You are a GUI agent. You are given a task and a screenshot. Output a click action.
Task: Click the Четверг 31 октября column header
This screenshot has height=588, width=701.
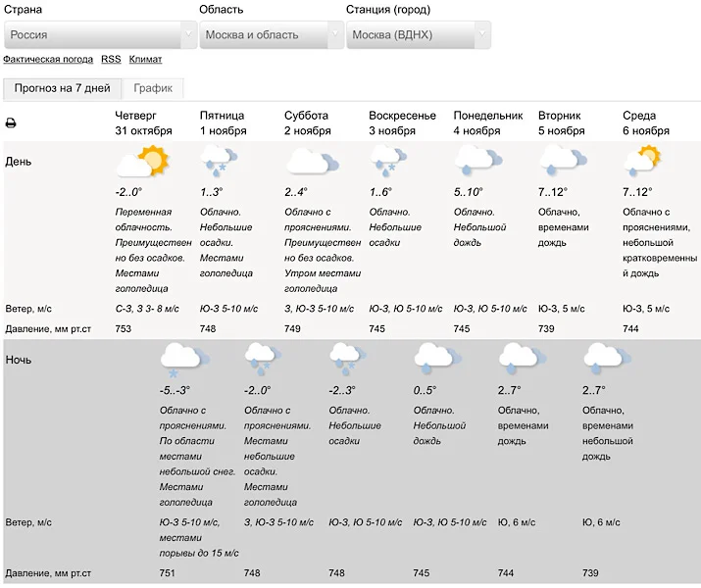143,122
